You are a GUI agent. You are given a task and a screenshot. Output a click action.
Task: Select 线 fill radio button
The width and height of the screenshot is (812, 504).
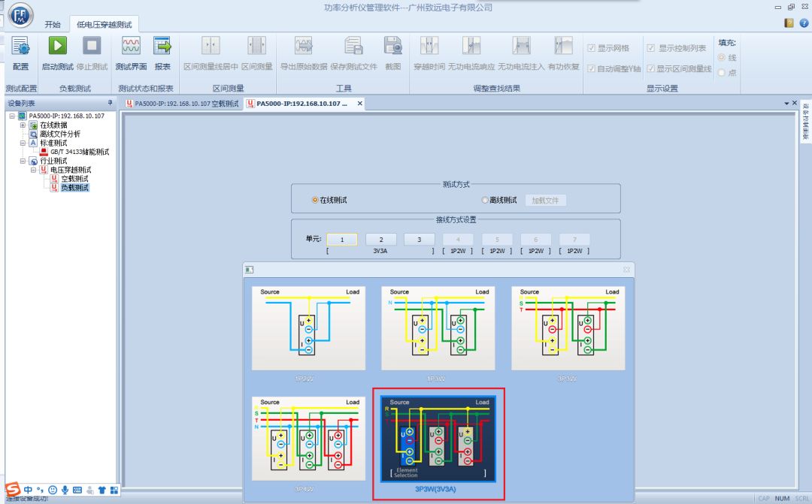[x=721, y=57]
